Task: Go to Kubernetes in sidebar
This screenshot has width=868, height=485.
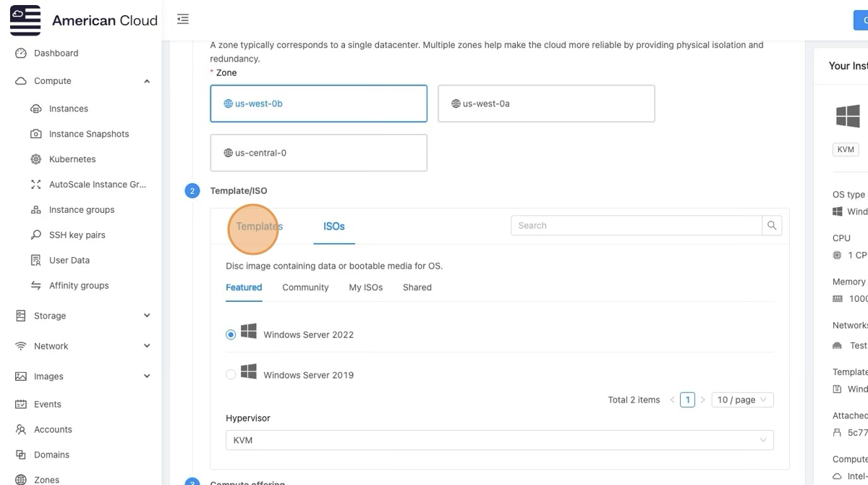Action: pyautogui.click(x=72, y=159)
